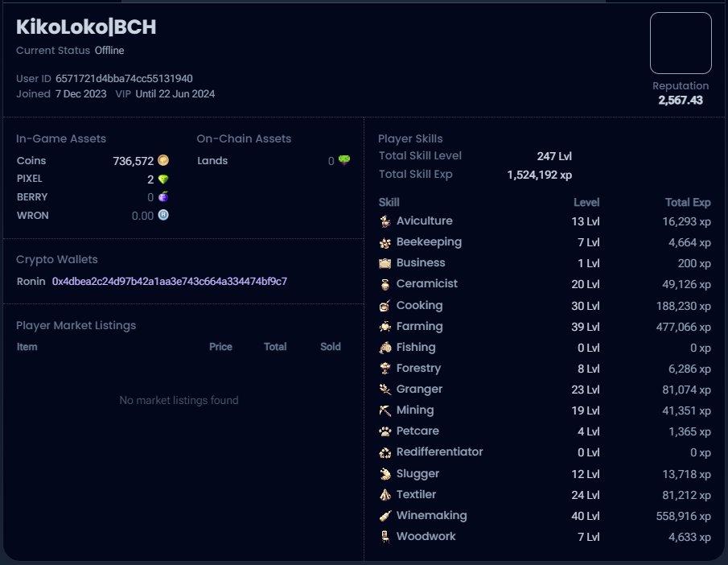This screenshot has width=728, height=565.
Task: Click the Mining pickaxe icon
Action: (385, 410)
